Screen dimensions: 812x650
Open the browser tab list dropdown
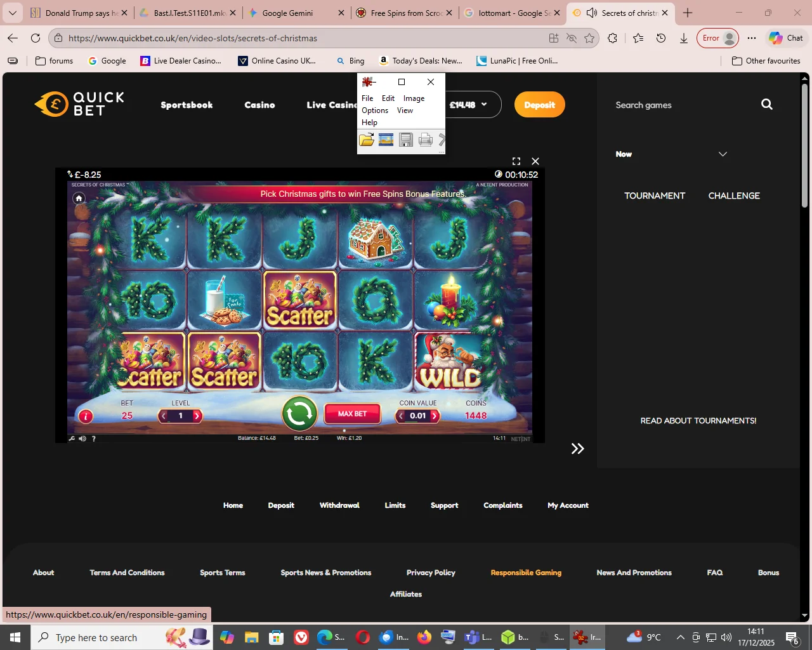(12, 13)
